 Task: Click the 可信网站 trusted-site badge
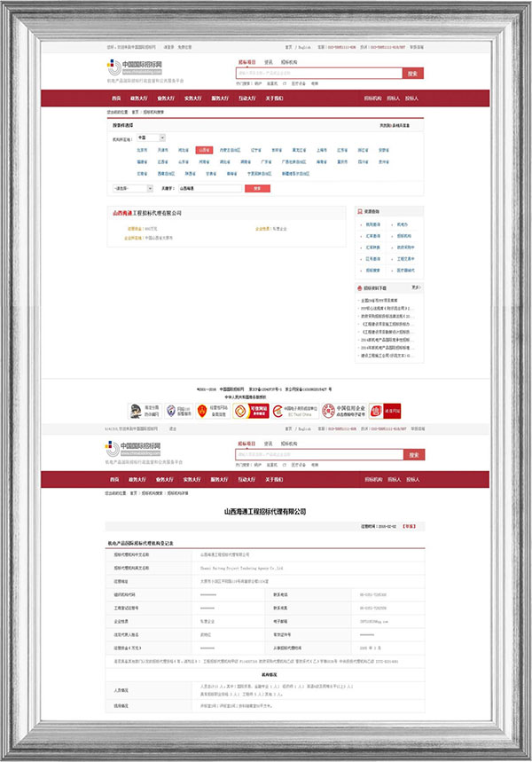click(249, 410)
